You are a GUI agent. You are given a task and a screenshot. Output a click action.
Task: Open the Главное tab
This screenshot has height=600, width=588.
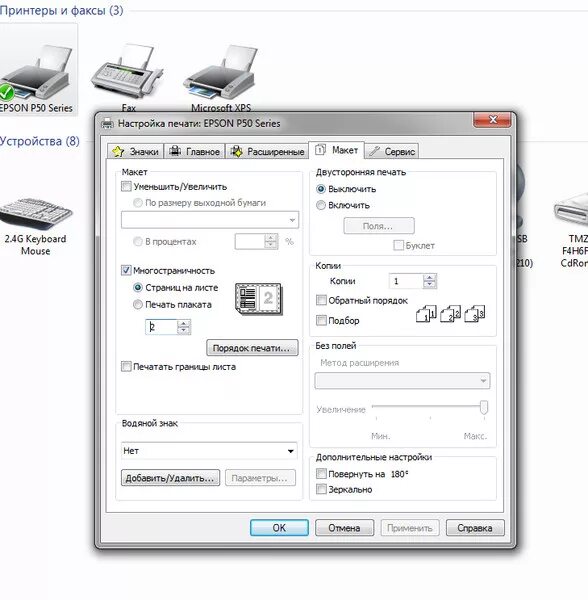tap(195, 152)
